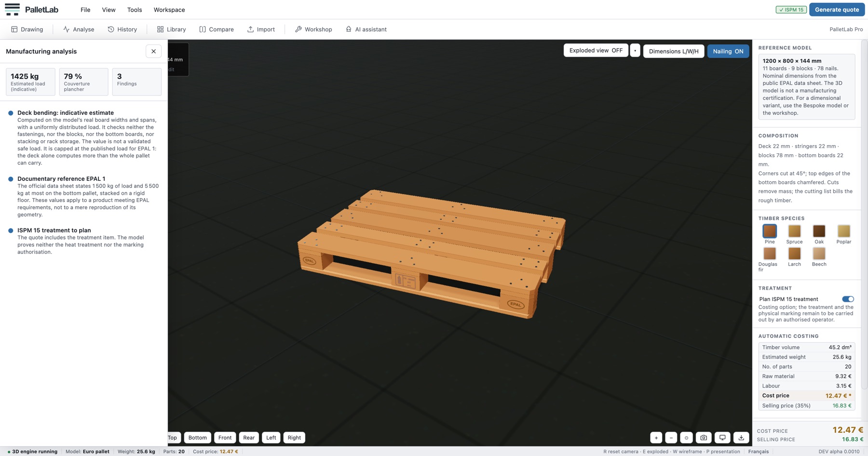This screenshot has height=456, width=868.
Task: Close the Manufacturing analysis panel
Action: pos(153,51)
